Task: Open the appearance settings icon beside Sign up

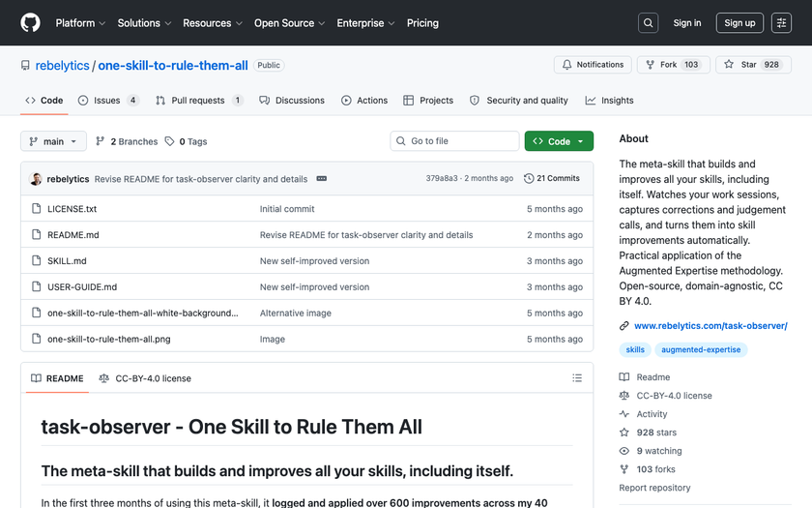Action: (x=781, y=23)
